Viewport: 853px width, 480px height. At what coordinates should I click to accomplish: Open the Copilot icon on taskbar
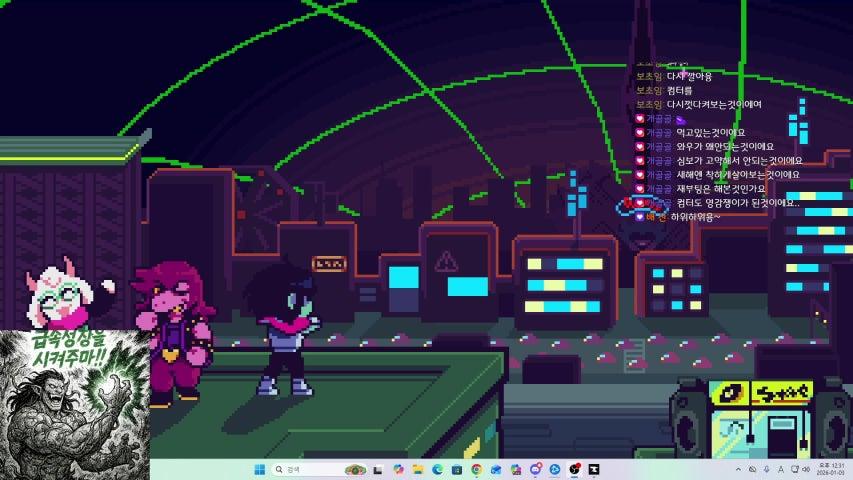tap(398, 469)
